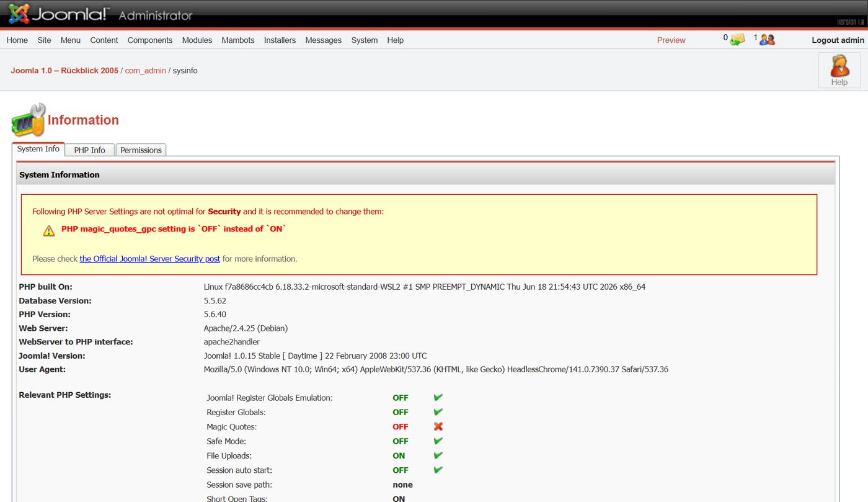The width and height of the screenshot is (868, 502).
Task: Open the Mambots menu
Action: (238, 40)
